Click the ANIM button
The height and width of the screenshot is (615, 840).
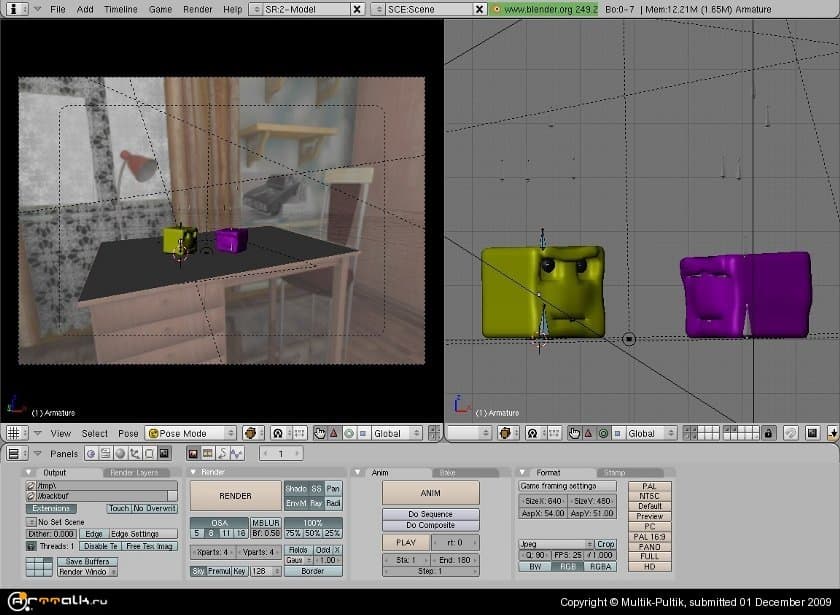430,492
